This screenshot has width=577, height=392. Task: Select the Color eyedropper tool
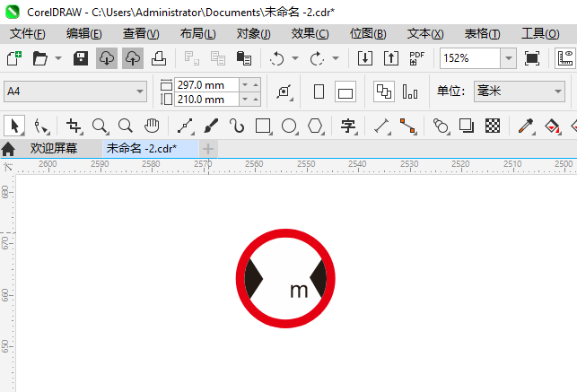526,126
